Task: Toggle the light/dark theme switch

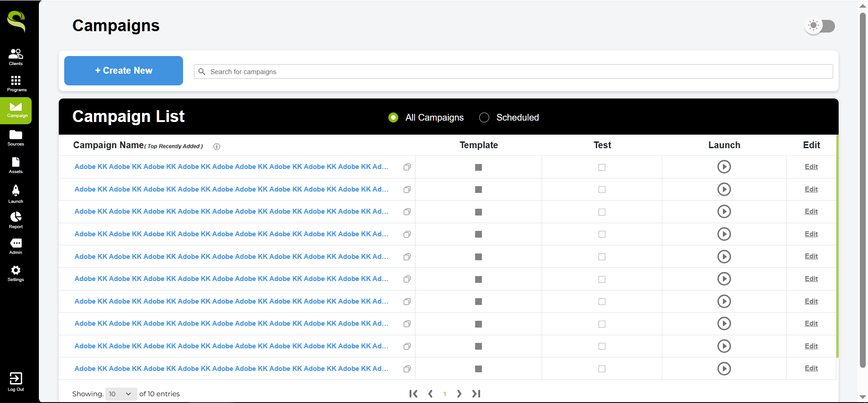Action: pos(820,26)
